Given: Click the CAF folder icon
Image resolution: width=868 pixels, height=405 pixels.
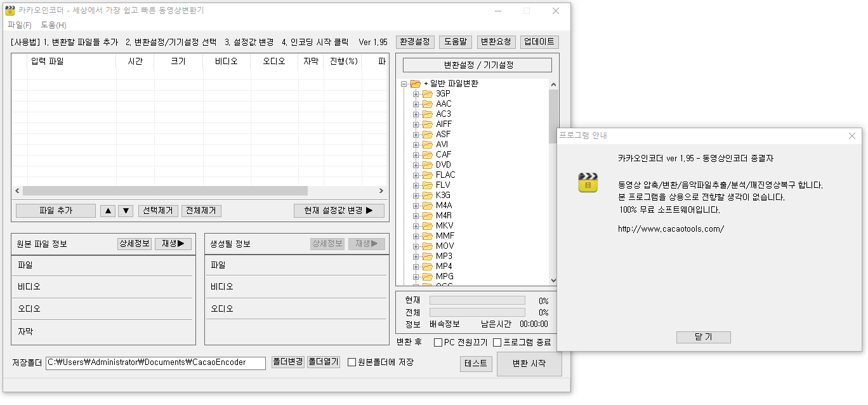Looking at the screenshot, I should (x=427, y=155).
